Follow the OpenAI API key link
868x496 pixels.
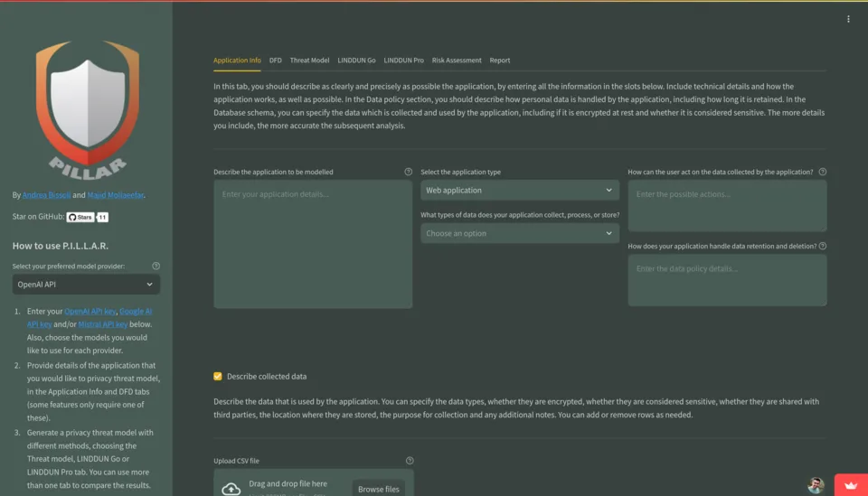coord(90,312)
